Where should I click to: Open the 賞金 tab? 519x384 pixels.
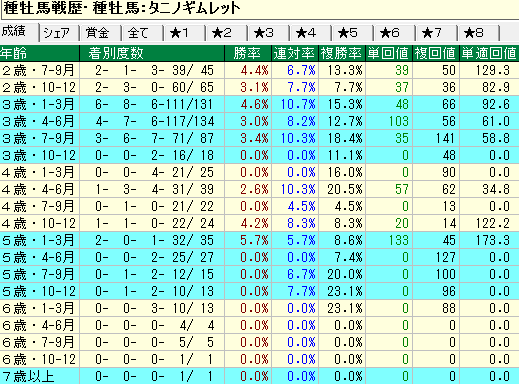coord(101,33)
